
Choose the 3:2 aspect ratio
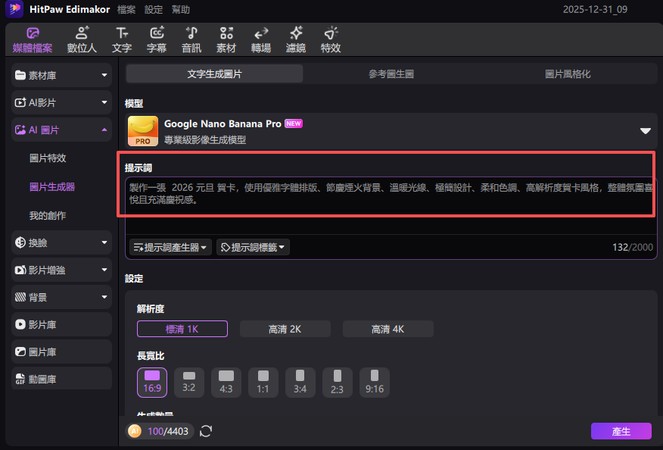pos(189,382)
